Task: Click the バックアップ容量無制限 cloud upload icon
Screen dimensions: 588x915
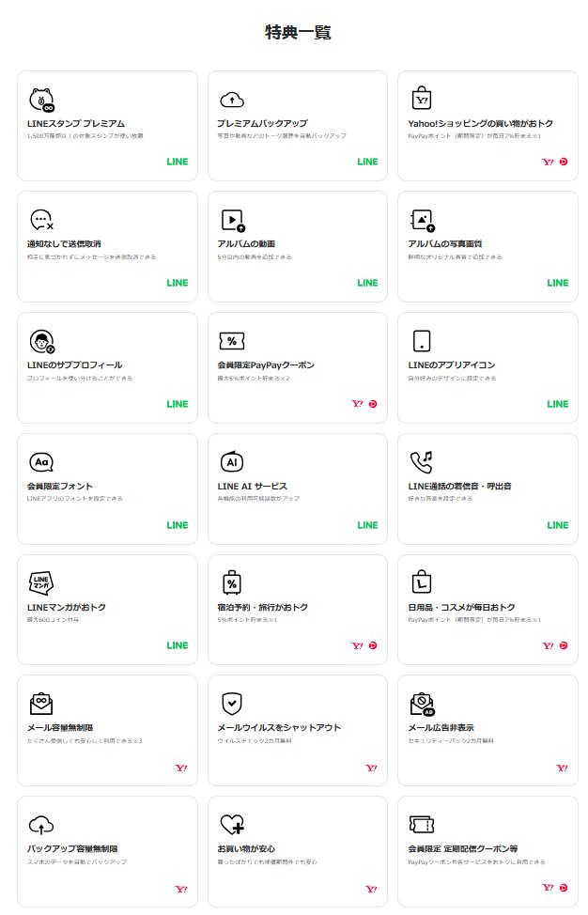Action: 41,825
